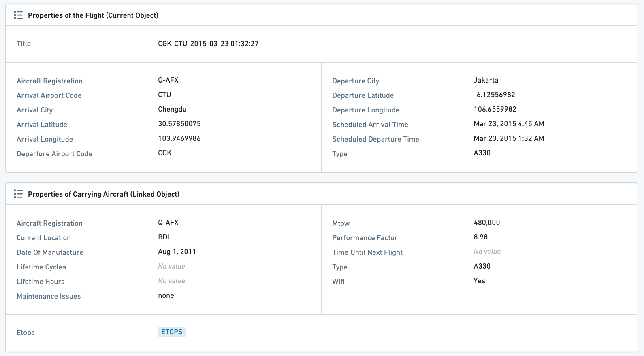Viewport: 644px width, 356px height.
Task: Select A330 type value in the Carrying Aircraft section
Action: 482,266
